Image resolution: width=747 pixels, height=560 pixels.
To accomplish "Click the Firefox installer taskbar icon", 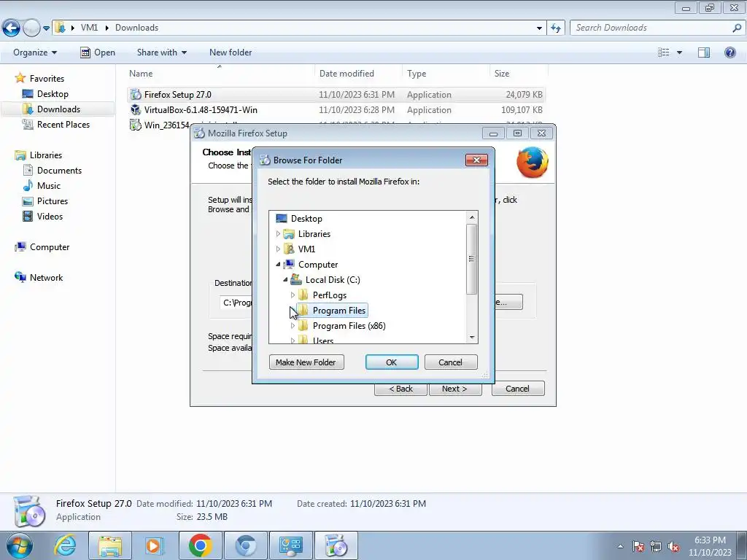I will click(336, 545).
